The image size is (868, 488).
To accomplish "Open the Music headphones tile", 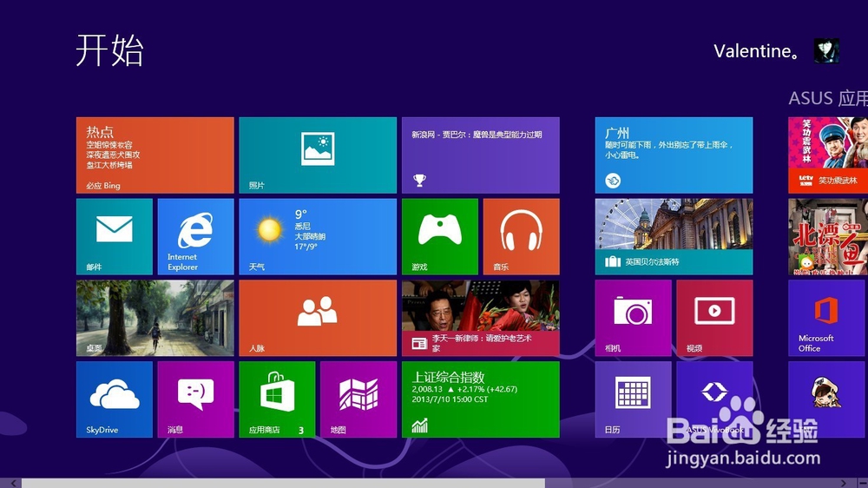I will 522,236.
